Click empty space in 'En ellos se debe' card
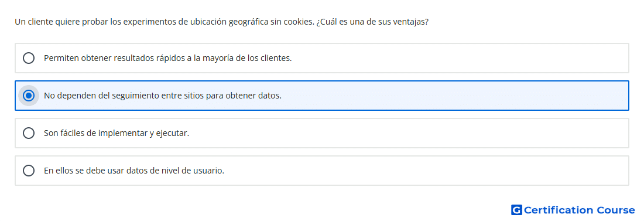 coord(427,171)
